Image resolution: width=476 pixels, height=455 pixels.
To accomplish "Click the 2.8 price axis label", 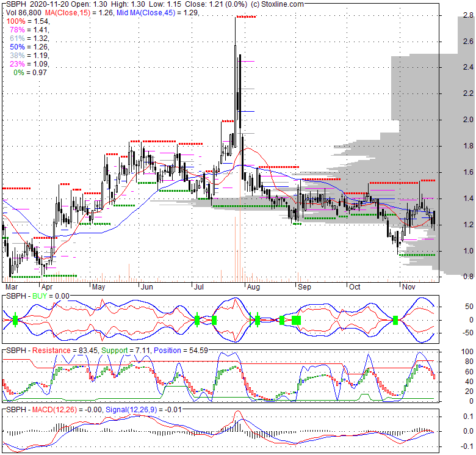I will coord(468,15).
